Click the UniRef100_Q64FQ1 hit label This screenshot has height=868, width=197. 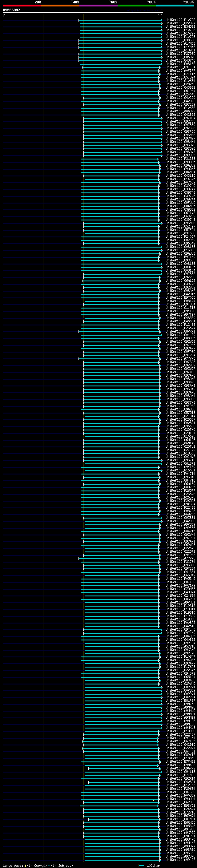click(180, 751)
